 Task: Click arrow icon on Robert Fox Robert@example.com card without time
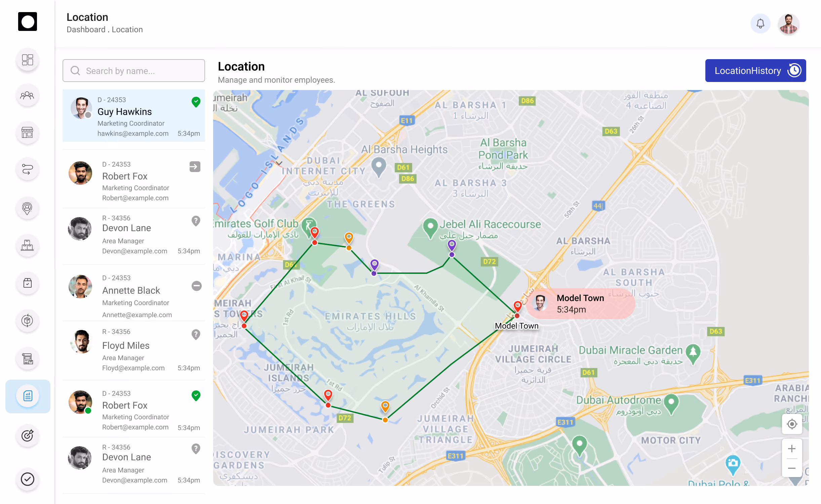[x=195, y=167]
